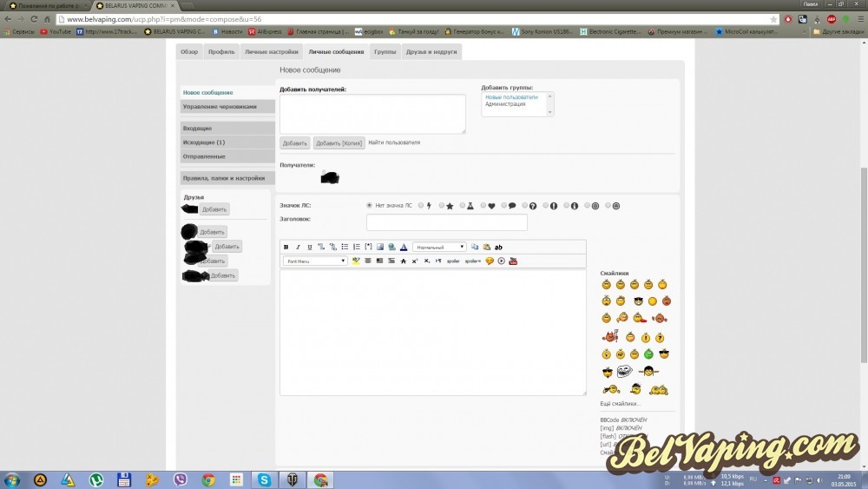Toggle bold formatting in the message editor
The height and width of the screenshot is (489, 868).
[286, 247]
